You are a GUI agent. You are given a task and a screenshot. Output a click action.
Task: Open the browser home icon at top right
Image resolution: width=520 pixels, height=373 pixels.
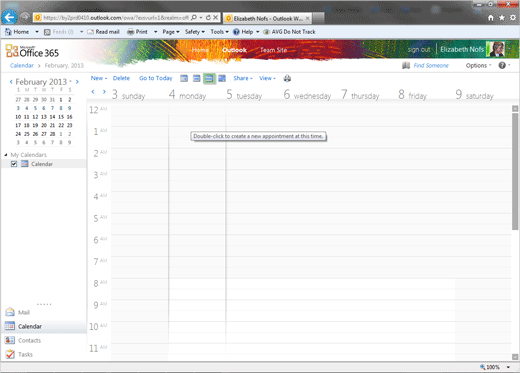point(491,18)
